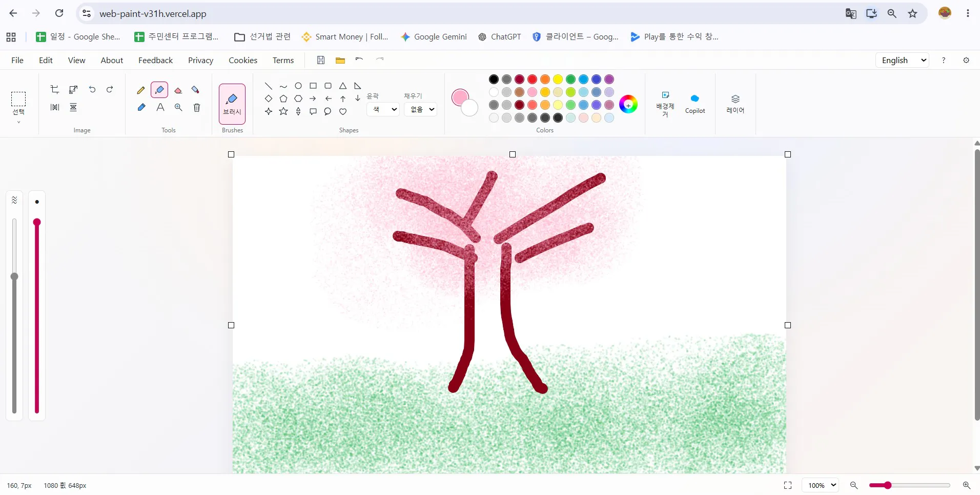The height and width of the screenshot is (495, 980).
Task: Open the 채우기 fill dropdown
Action: pyautogui.click(x=420, y=109)
